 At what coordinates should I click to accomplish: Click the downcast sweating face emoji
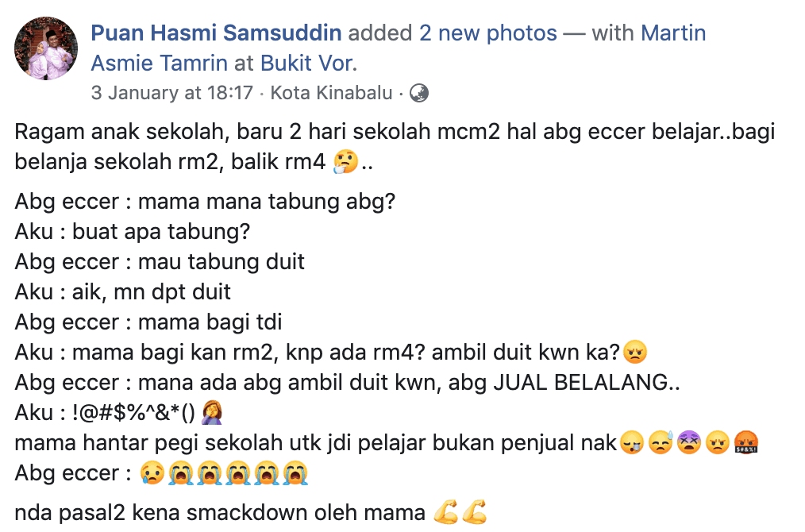click(x=658, y=443)
